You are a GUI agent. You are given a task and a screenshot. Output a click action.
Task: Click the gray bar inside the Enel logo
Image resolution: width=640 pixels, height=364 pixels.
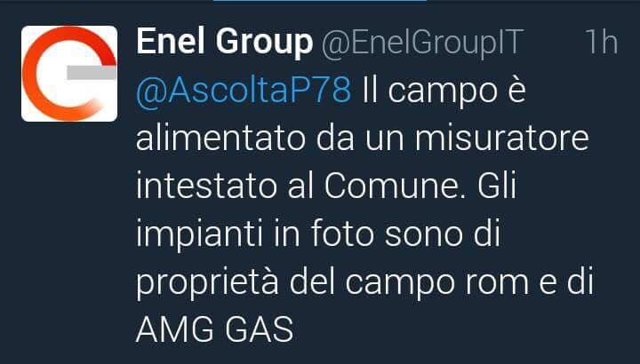point(92,72)
